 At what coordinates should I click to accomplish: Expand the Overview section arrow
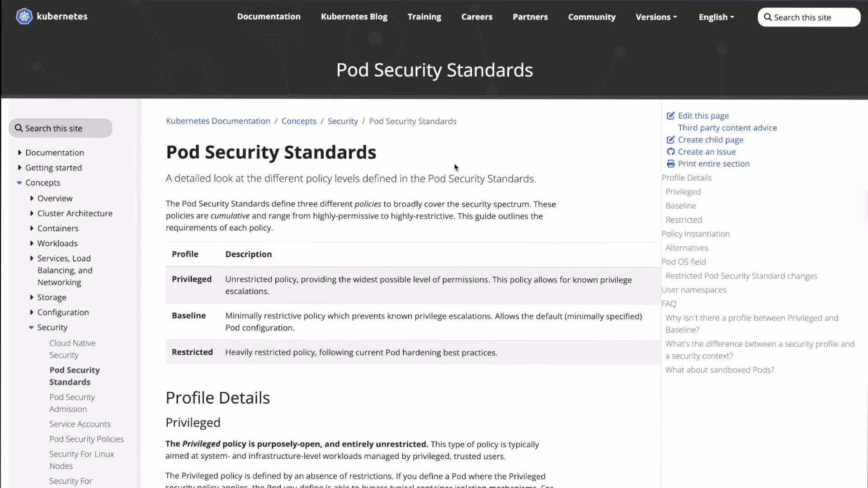point(32,198)
